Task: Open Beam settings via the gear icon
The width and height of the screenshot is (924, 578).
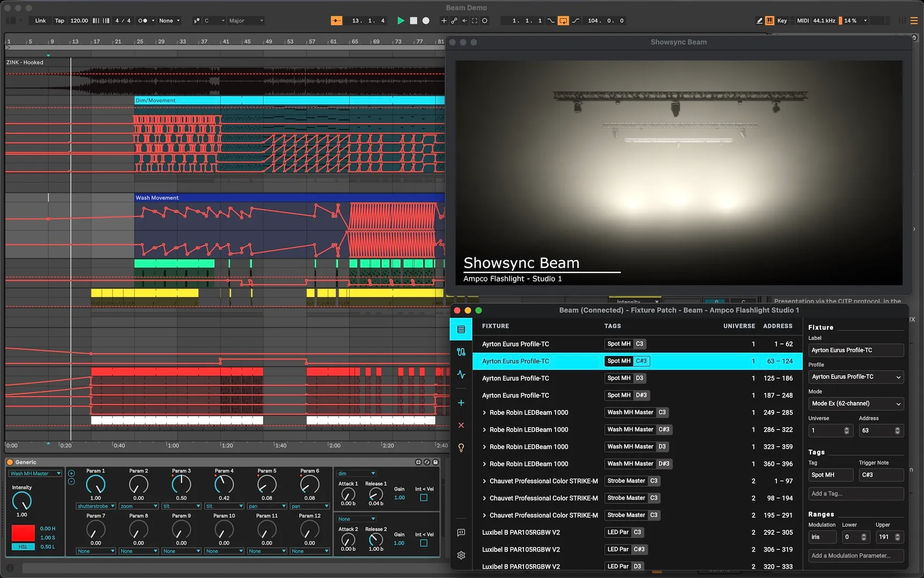Action: [x=461, y=555]
